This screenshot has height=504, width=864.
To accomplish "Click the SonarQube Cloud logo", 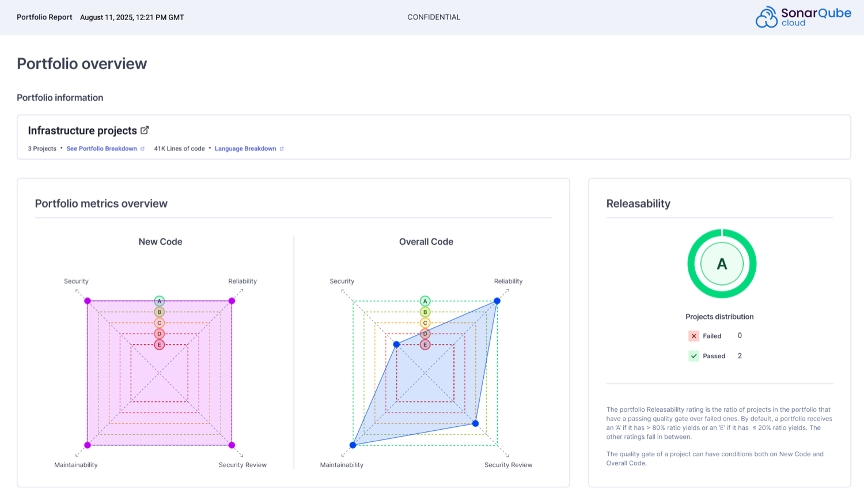I will pos(803,17).
